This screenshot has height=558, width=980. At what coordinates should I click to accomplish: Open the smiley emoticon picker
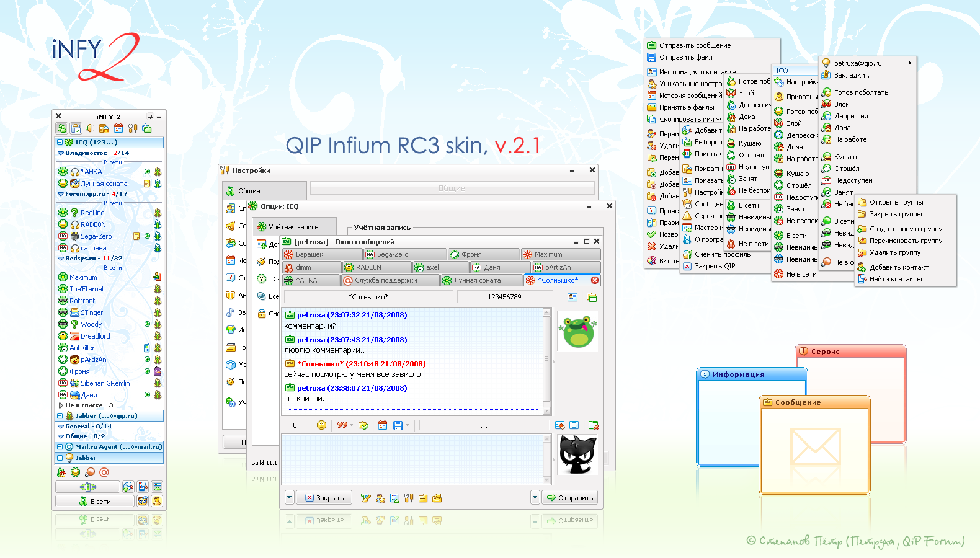pyautogui.click(x=321, y=425)
